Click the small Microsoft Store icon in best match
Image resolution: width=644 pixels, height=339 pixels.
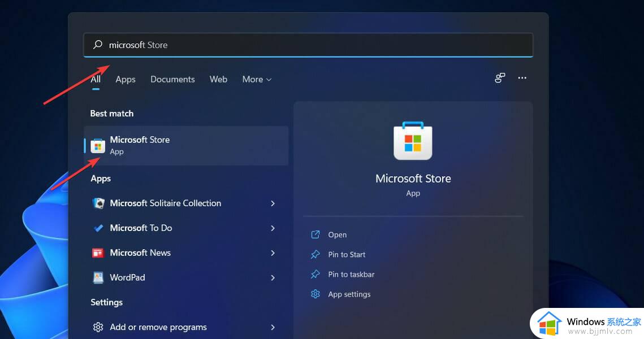[x=98, y=146]
